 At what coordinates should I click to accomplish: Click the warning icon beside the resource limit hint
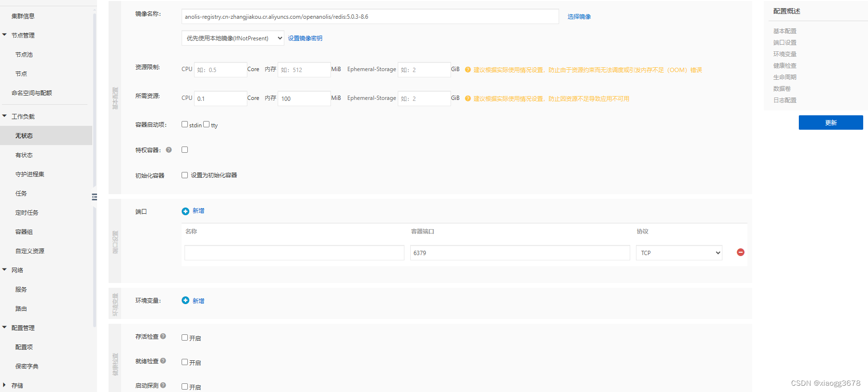468,70
